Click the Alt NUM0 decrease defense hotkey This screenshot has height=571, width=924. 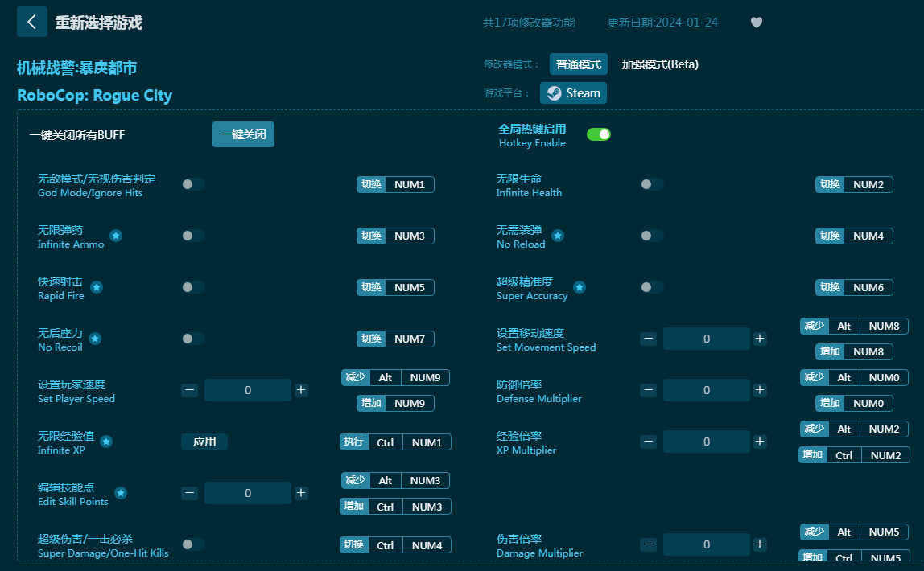pos(854,377)
